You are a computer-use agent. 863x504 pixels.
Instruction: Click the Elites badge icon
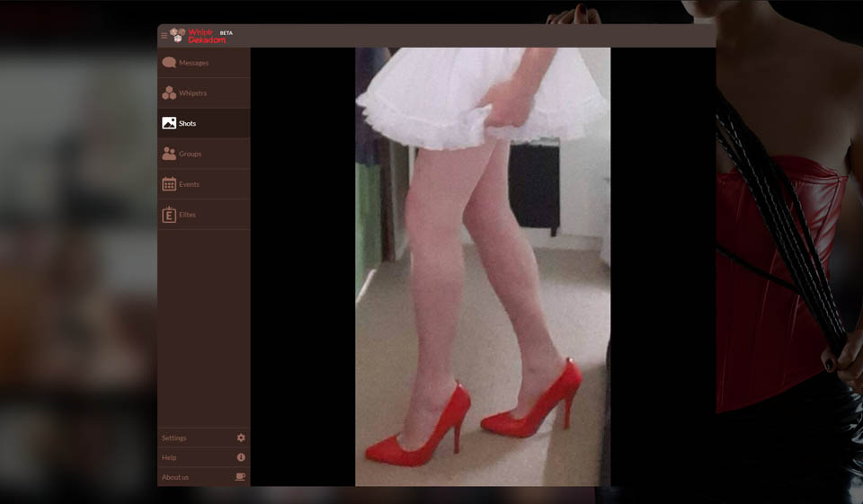[169, 215]
